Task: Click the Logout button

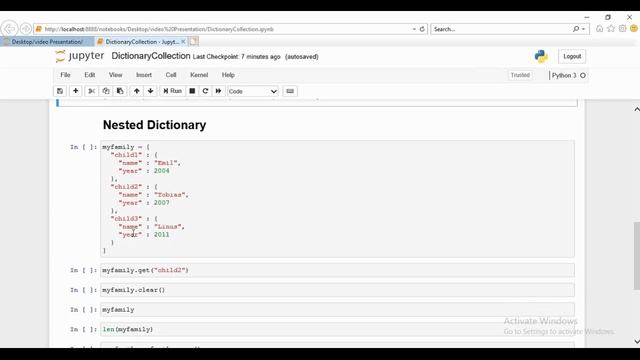Action: 572,56
